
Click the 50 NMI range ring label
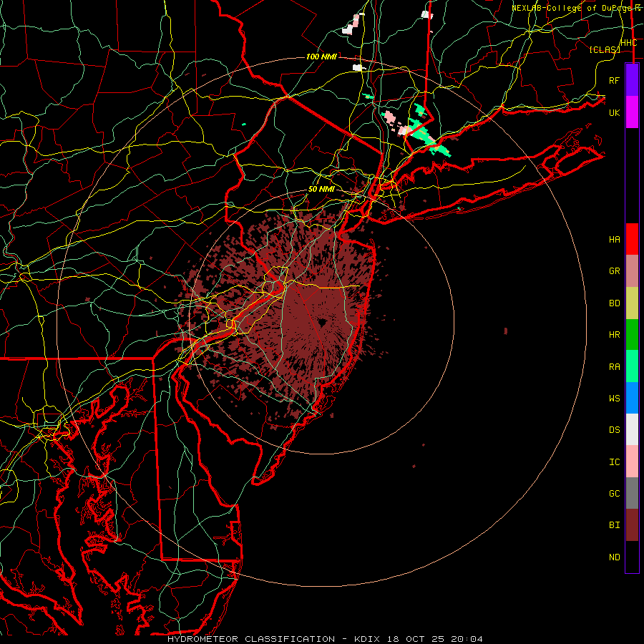(321, 190)
